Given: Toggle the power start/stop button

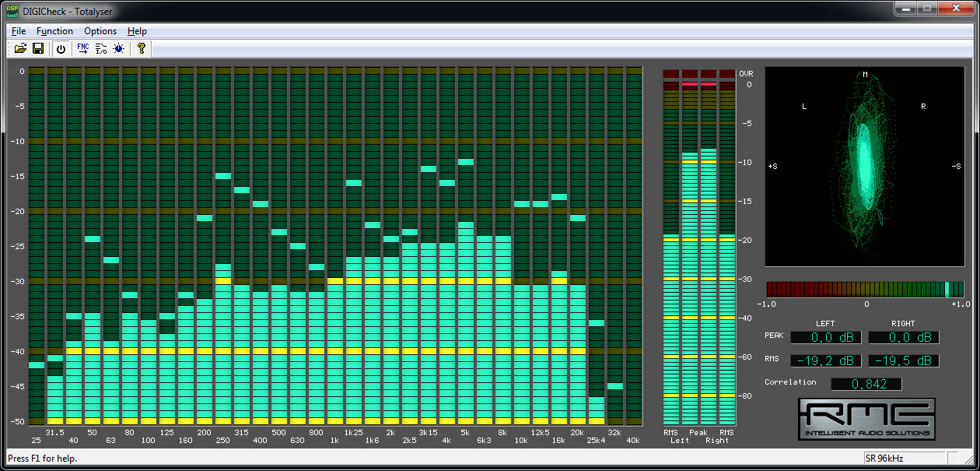Looking at the screenshot, I should coord(61,49).
